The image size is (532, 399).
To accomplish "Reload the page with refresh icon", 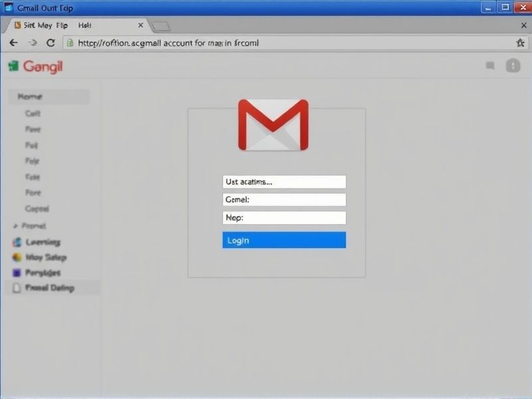I will [51, 43].
